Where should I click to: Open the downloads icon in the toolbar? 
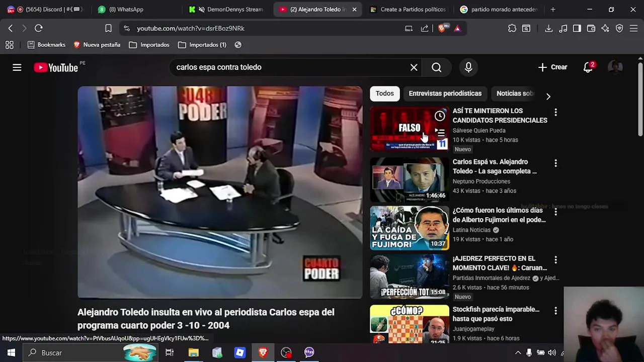pyautogui.click(x=549, y=29)
